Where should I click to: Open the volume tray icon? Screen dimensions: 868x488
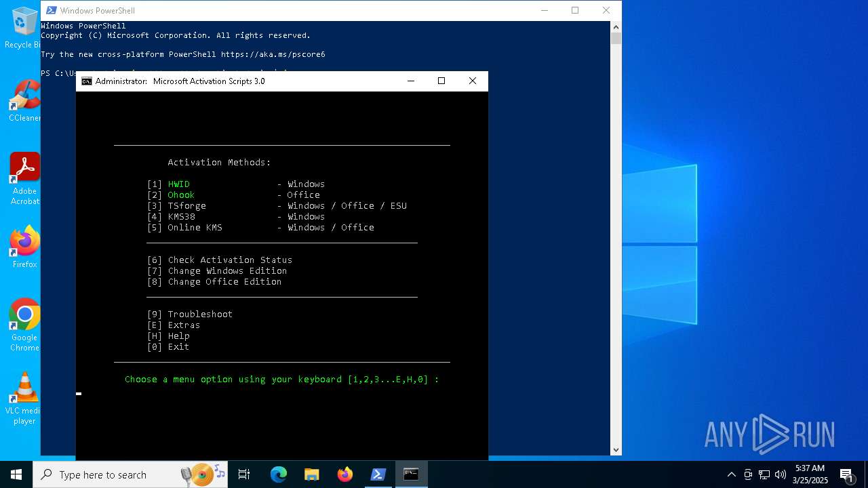[781, 474]
